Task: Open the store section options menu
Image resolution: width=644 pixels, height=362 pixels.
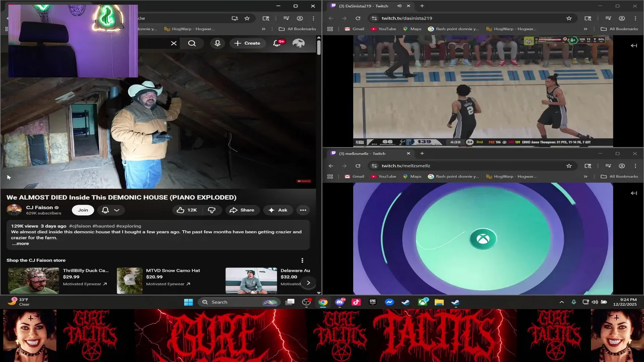Action: pos(302,260)
